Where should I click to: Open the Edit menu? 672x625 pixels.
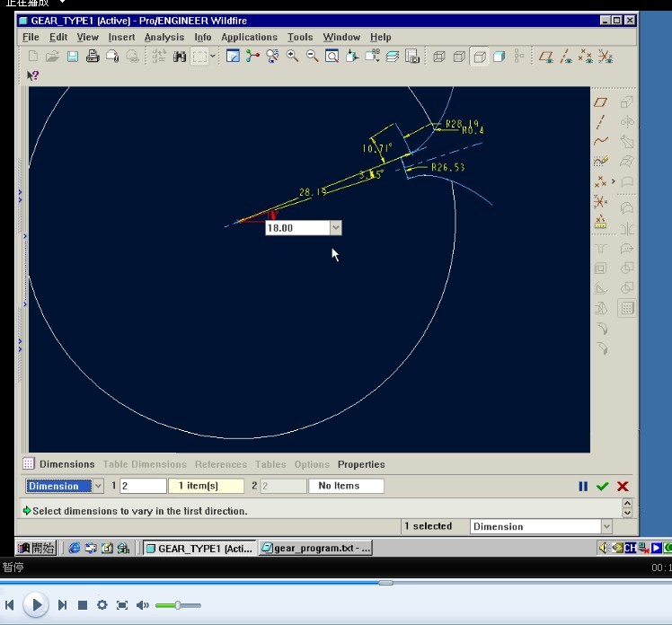click(58, 38)
